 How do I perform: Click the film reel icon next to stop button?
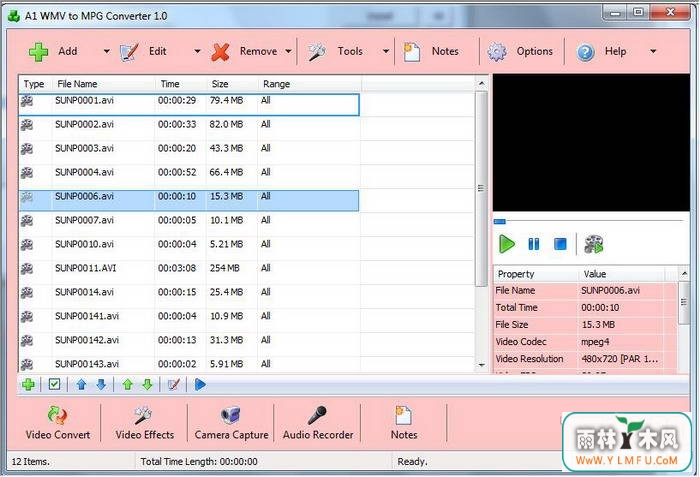coord(594,244)
